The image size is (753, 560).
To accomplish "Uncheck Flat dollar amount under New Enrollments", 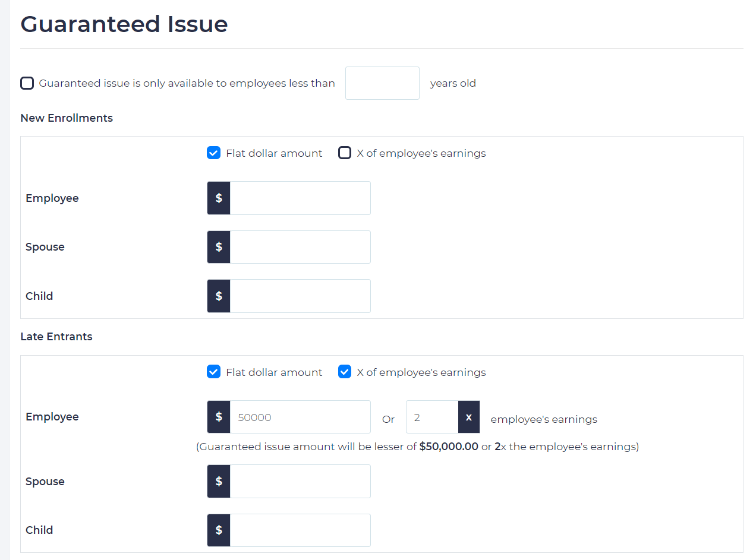I will (x=214, y=153).
